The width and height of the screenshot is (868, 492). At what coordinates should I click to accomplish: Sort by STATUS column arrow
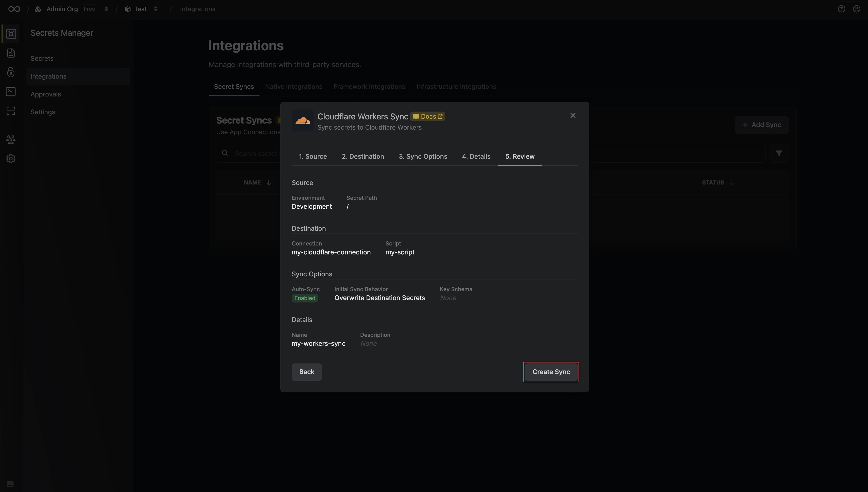[731, 182]
